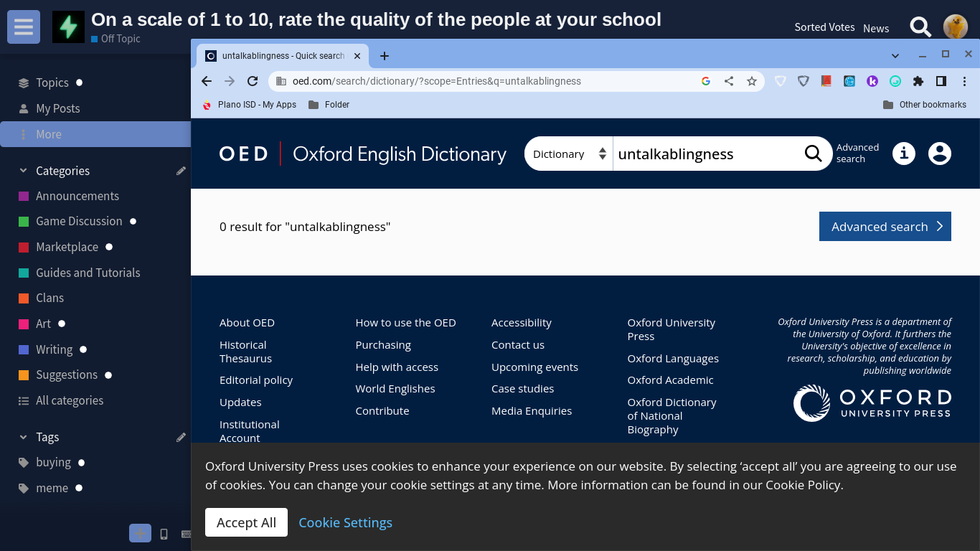Click the Google icon in address bar

coord(706,81)
